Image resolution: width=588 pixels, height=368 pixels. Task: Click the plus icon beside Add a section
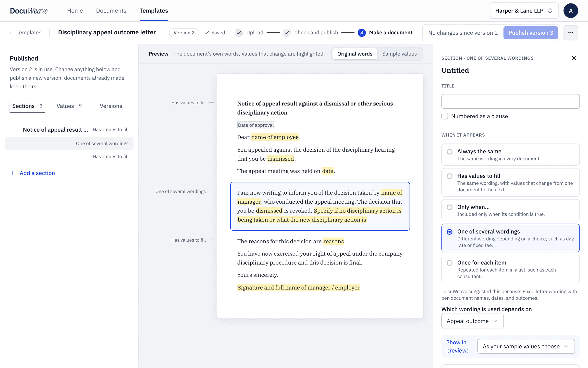coord(12,173)
